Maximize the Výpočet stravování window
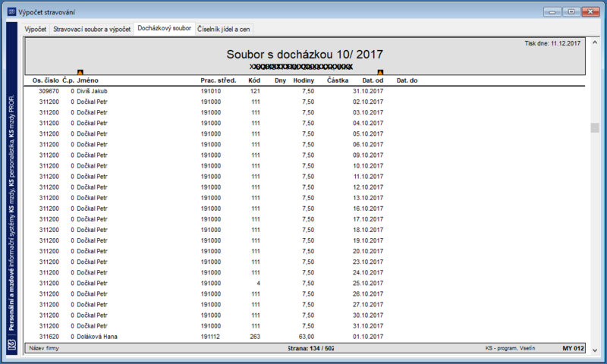The height and width of the screenshot is (364, 607). coord(571,12)
